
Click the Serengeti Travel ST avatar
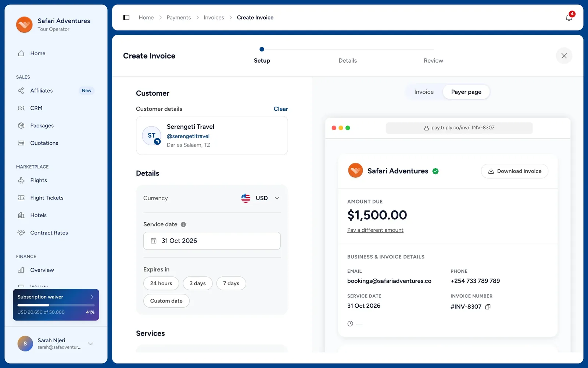pos(152,135)
